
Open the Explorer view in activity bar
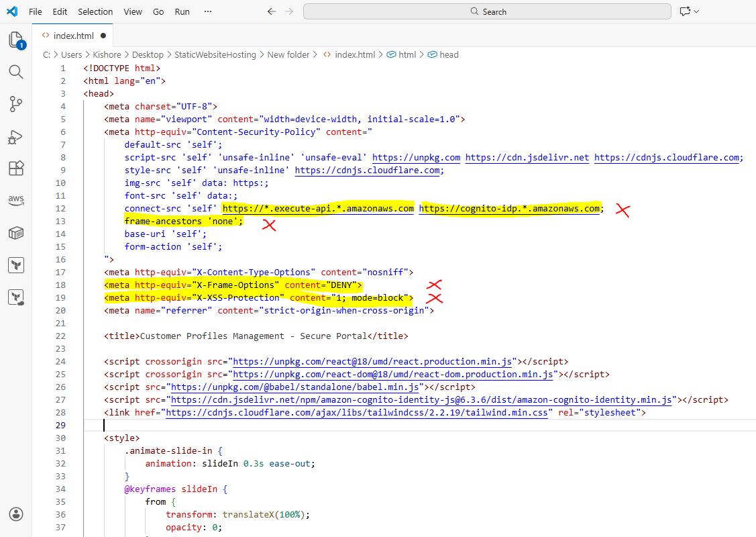click(x=16, y=40)
